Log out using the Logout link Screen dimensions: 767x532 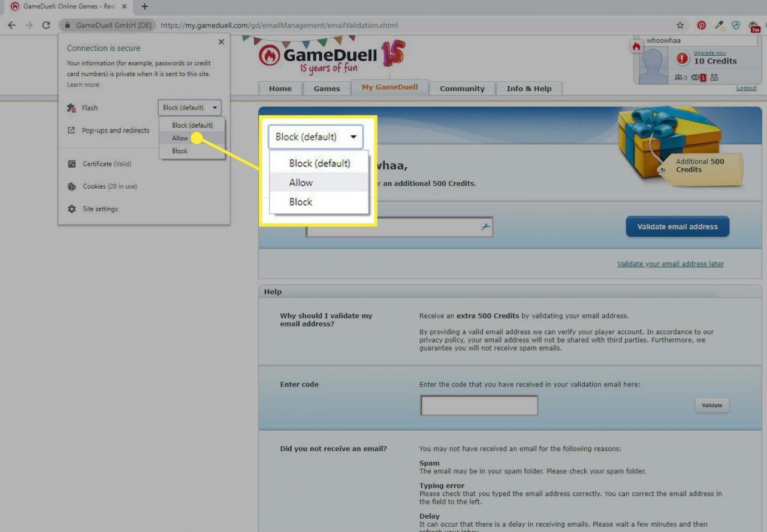point(746,88)
